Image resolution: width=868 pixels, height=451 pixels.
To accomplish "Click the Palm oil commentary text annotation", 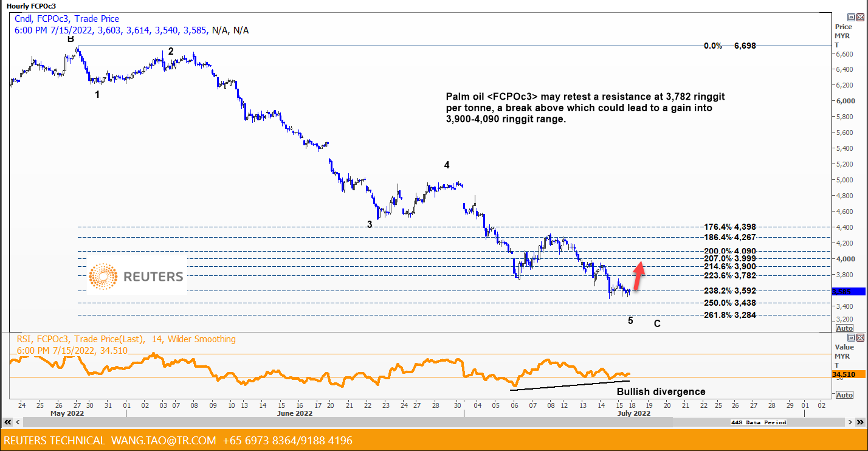I will click(585, 108).
